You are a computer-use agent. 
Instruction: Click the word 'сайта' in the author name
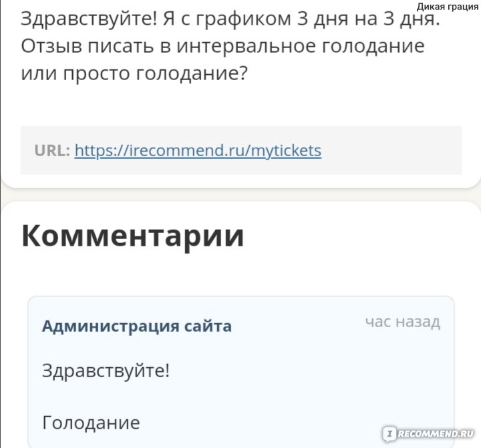[208, 326]
